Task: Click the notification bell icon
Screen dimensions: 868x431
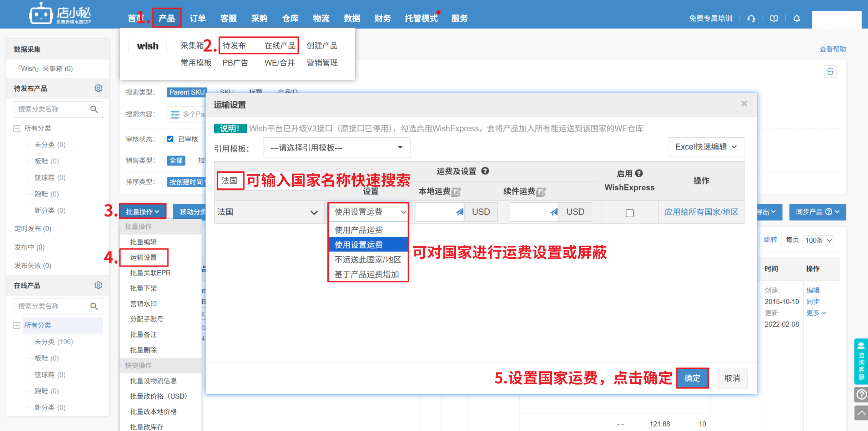Action: (x=797, y=19)
